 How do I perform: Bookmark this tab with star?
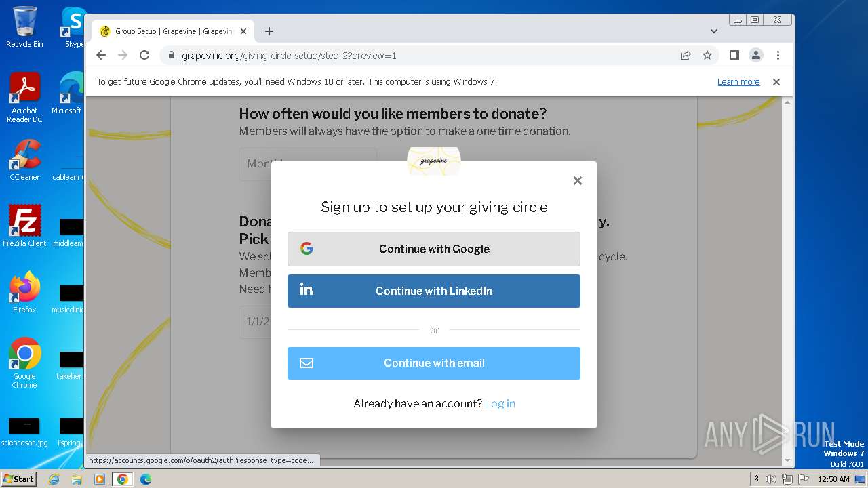707,55
